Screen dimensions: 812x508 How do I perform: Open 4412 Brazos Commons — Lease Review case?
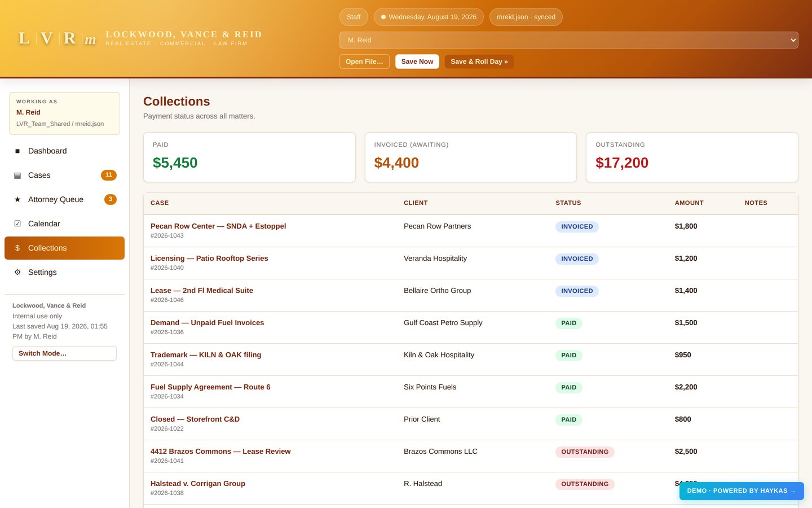[x=220, y=452]
